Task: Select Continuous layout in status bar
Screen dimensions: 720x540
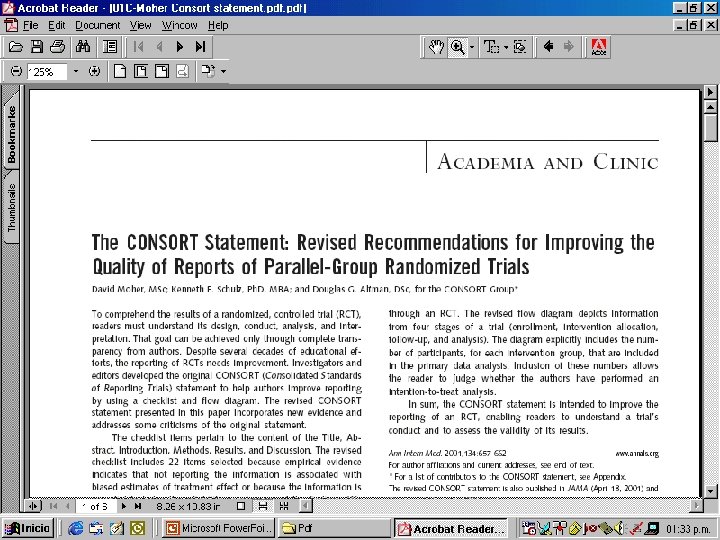Action: coord(262,506)
